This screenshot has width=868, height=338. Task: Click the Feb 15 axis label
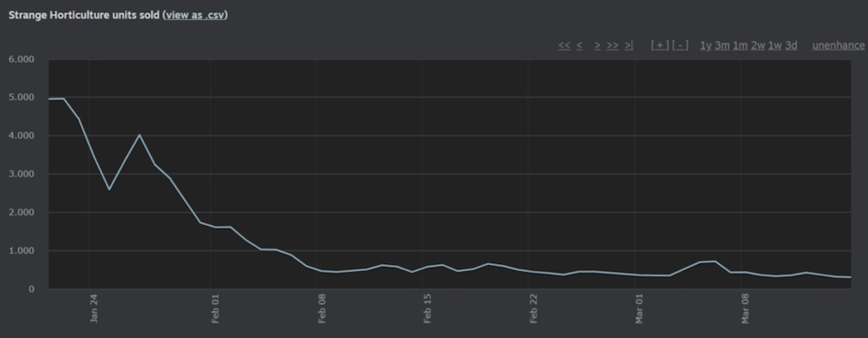(427, 308)
